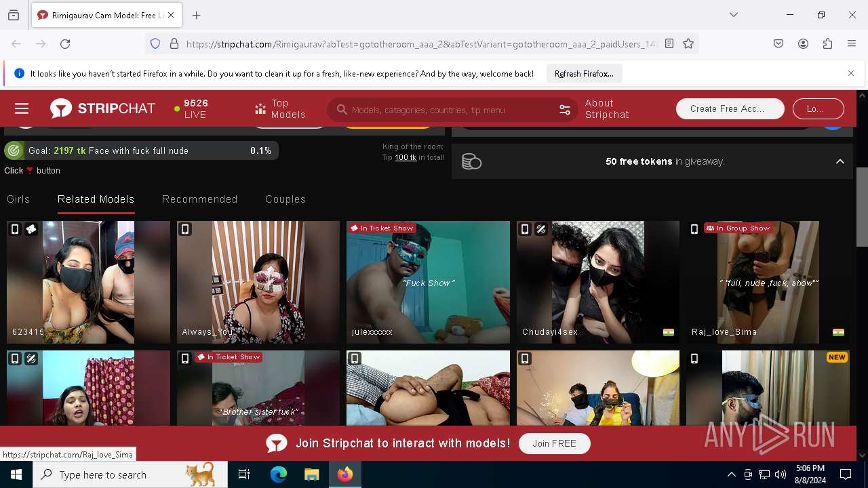
Task: Focus the models and categories search field
Action: (x=453, y=110)
